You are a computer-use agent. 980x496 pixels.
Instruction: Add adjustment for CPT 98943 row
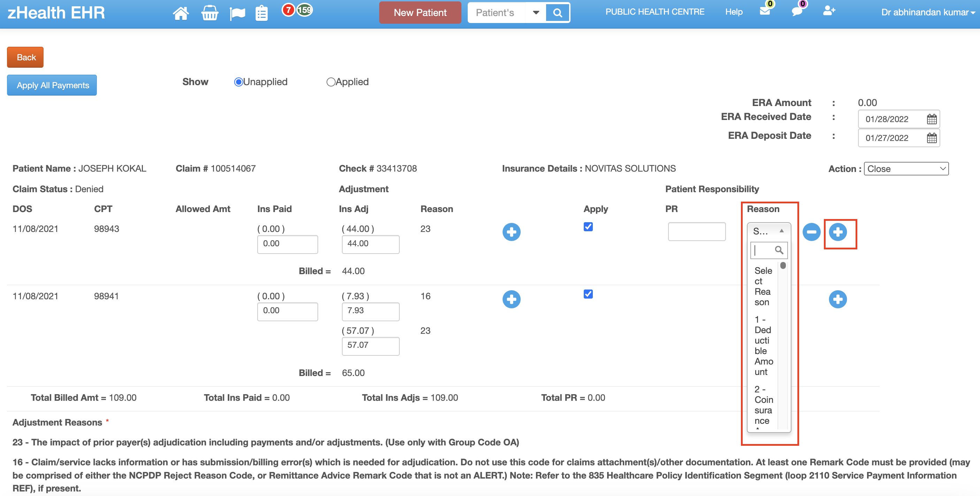click(511, 232)
